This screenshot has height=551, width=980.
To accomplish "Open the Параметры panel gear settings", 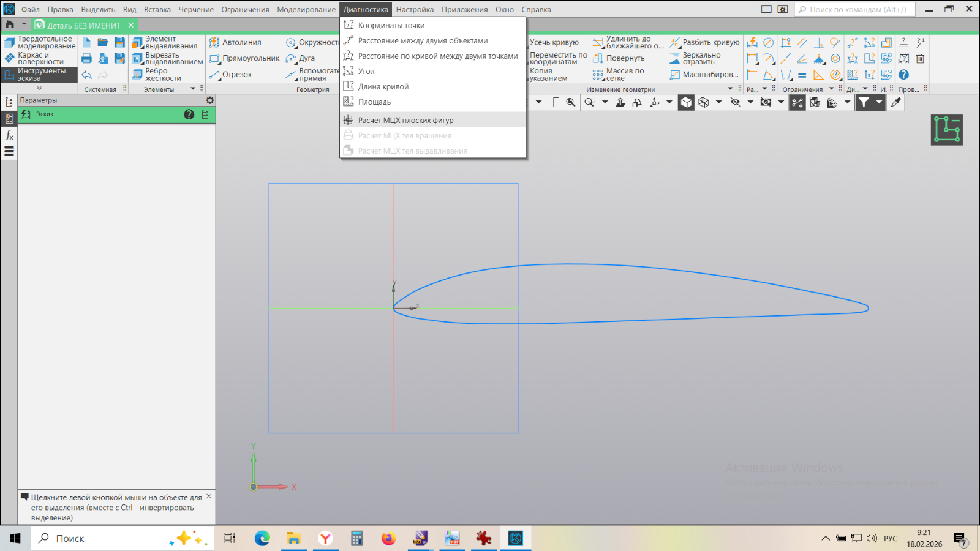I will click(x=210, y=100).
